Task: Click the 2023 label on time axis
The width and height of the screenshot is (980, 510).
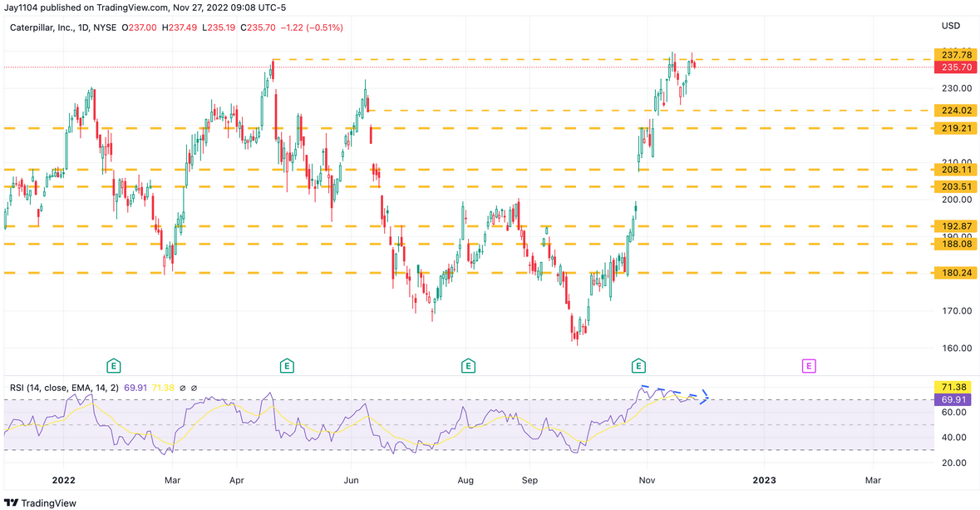Action: 764,480
